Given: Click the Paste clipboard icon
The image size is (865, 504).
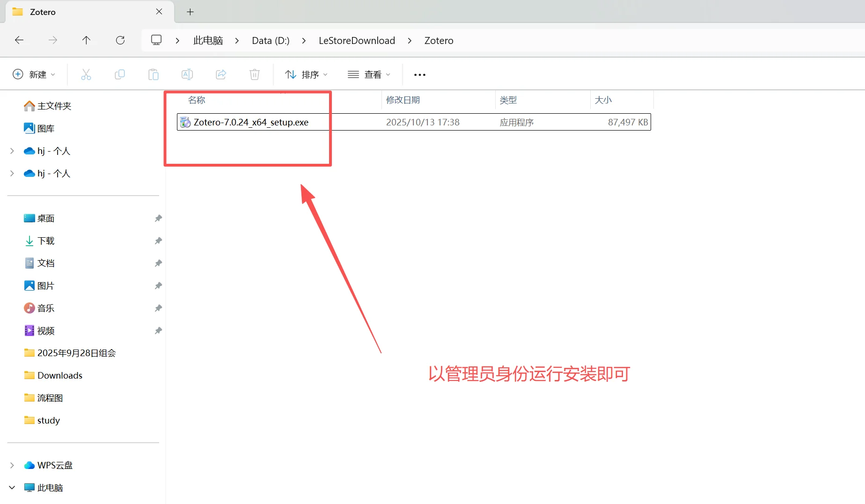Looking at the screenshot, I should coord(154,74).
